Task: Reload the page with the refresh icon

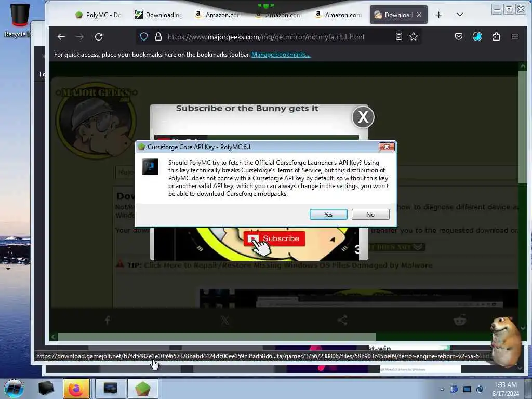Action: coord(99,37)
